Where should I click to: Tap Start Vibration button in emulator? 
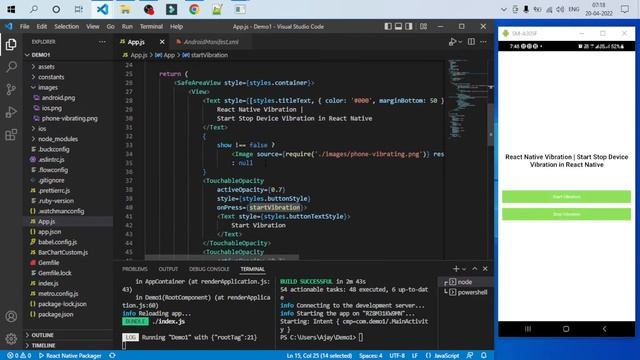(566, 197)
